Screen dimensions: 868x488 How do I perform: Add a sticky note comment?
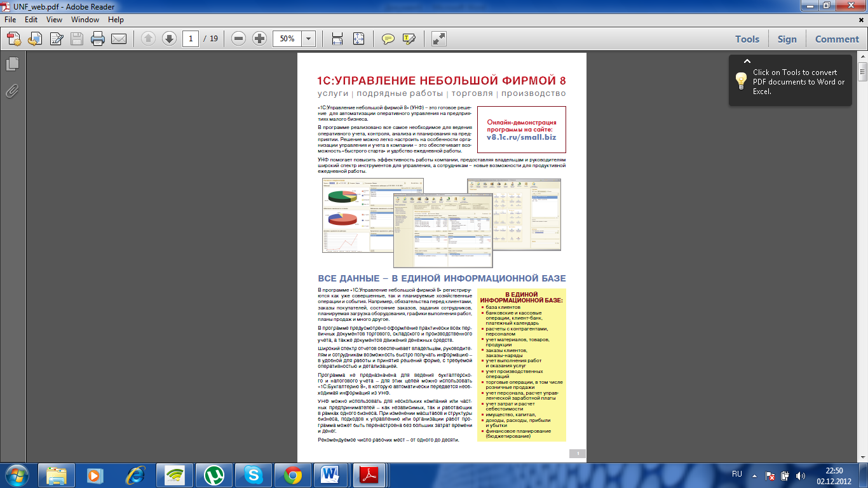(388, 39)
